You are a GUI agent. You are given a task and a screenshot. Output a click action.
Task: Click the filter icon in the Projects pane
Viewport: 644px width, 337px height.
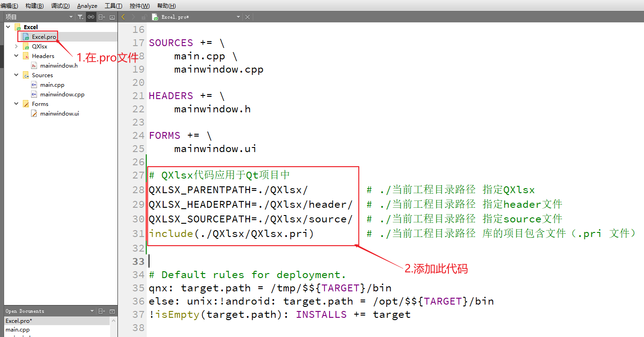tap(80, 16)
